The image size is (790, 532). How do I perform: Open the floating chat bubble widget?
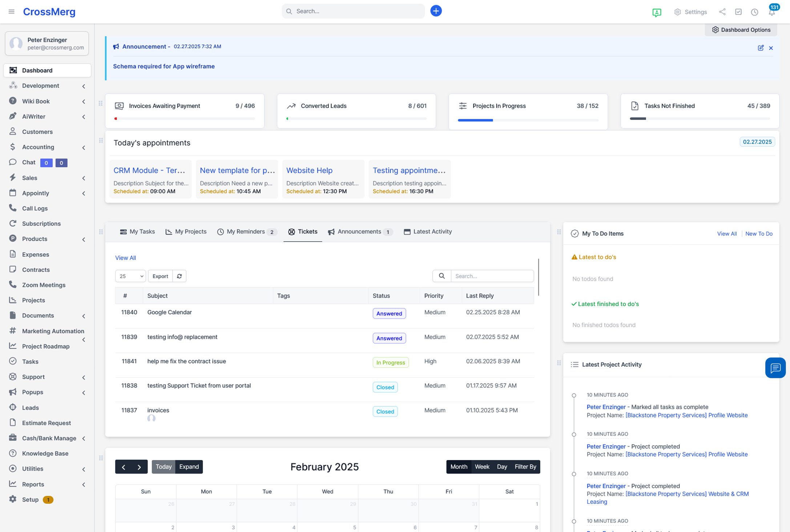click(x=775, y=368)
